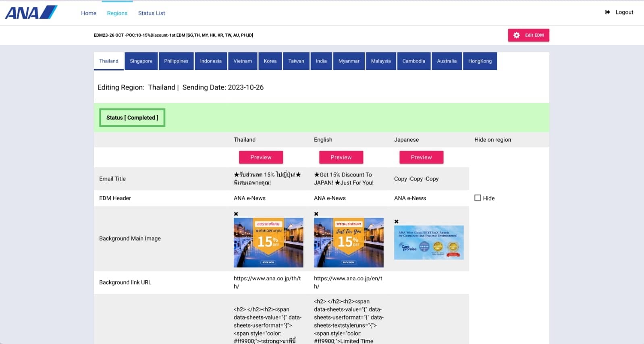Switch to the Philippines tab
Screen dimensions: 644x344
pos(176,61)
